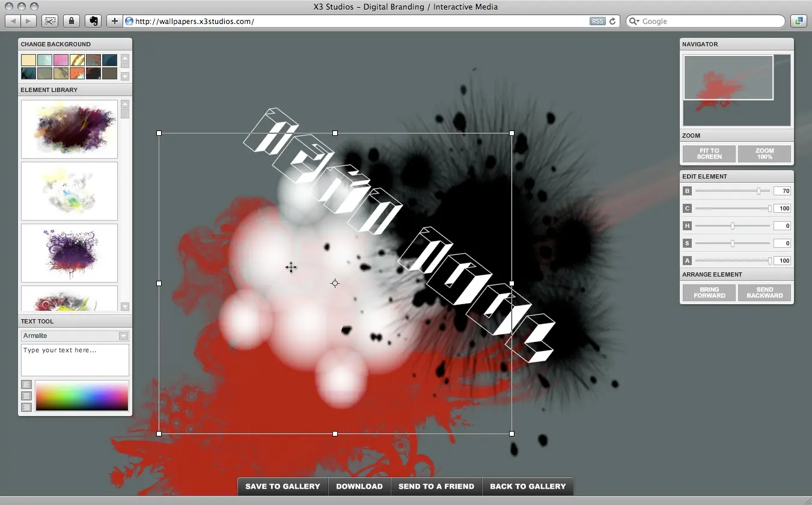Click the move cursor icon on the canvas

[291, 268]
